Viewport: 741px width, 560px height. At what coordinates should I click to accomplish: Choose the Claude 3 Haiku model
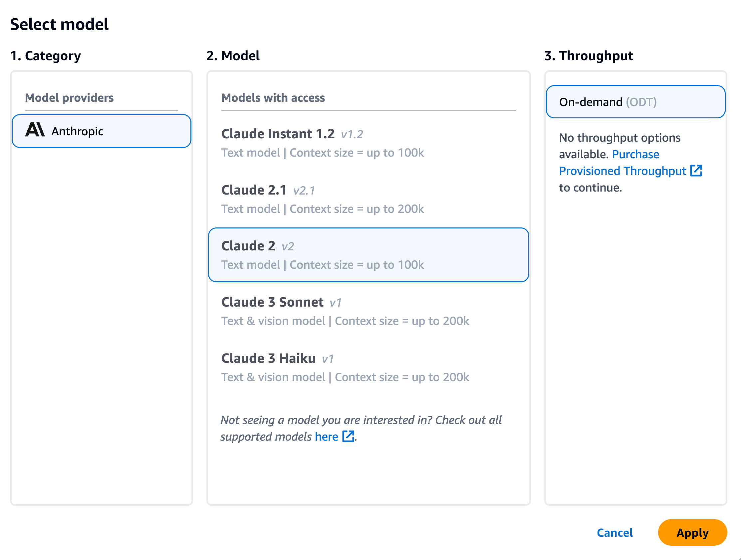pos(369,367)
